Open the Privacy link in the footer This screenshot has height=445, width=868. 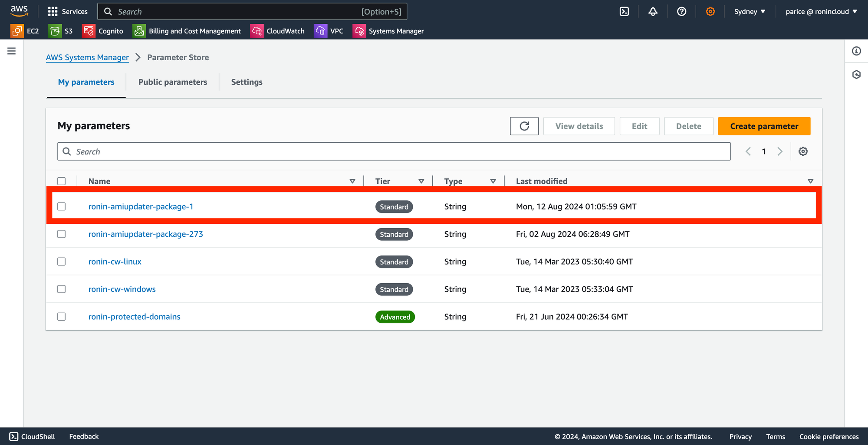click(740, 437)
